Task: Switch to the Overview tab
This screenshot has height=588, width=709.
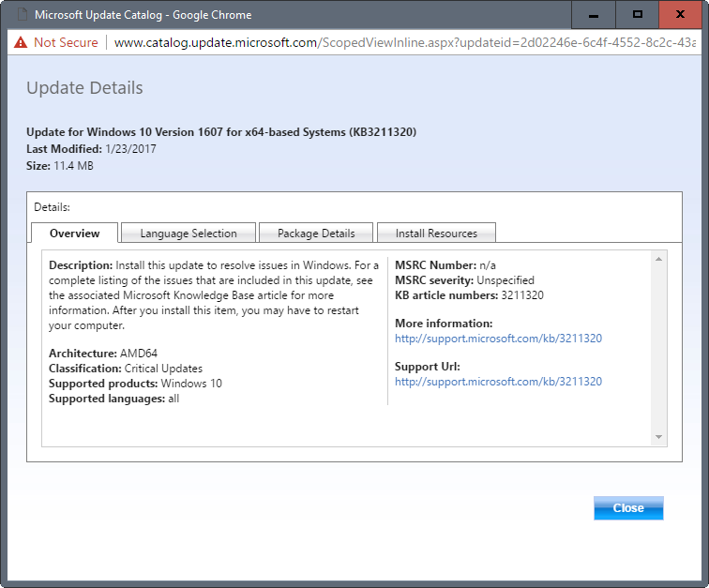Action: (x=75, y=233)
